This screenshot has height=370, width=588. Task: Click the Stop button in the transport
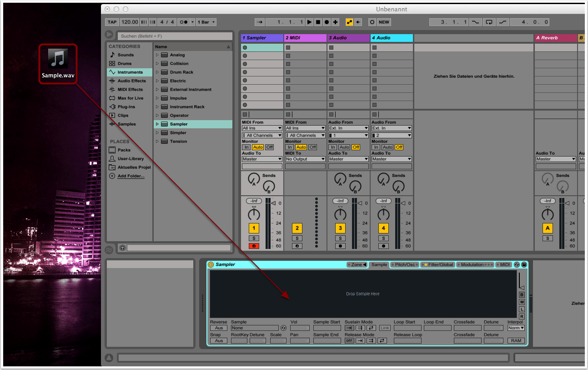click(x=318, y=22)
